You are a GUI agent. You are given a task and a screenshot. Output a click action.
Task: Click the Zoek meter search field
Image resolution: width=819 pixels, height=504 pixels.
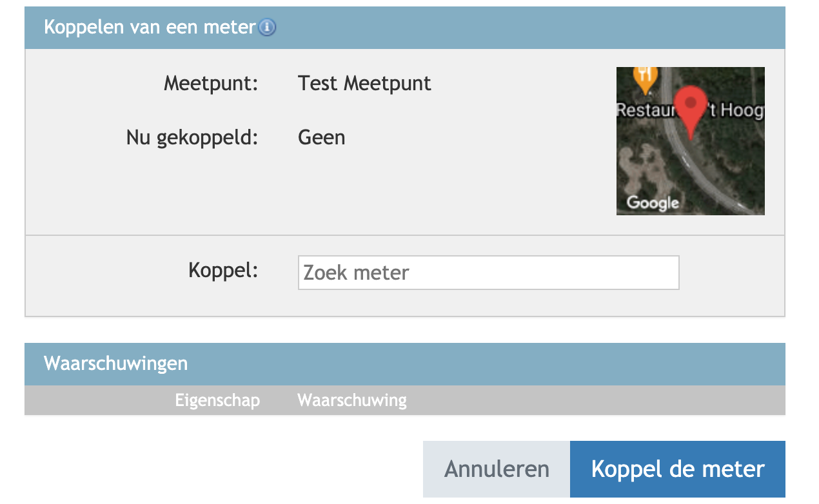(488, 272)
